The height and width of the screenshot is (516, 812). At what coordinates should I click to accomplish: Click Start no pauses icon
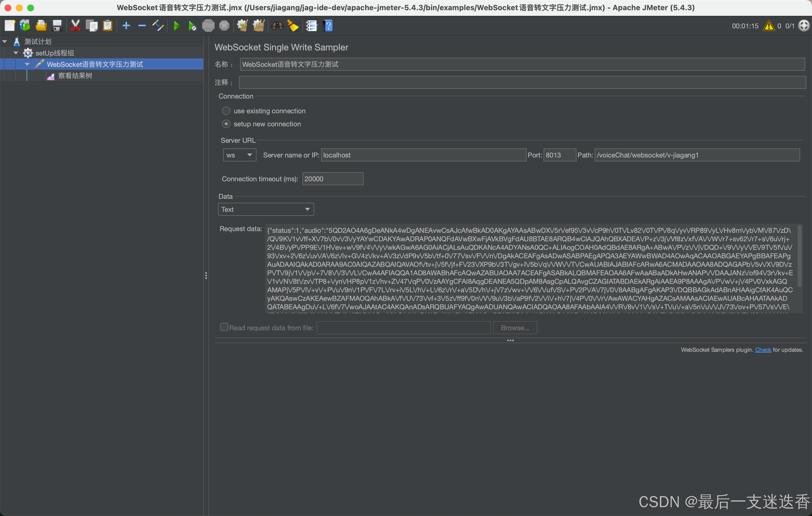tap(192, 26)
